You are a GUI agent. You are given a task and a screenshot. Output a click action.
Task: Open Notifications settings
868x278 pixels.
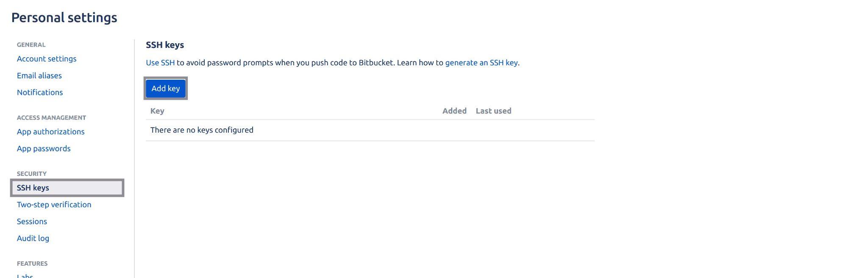click(39, 92)
